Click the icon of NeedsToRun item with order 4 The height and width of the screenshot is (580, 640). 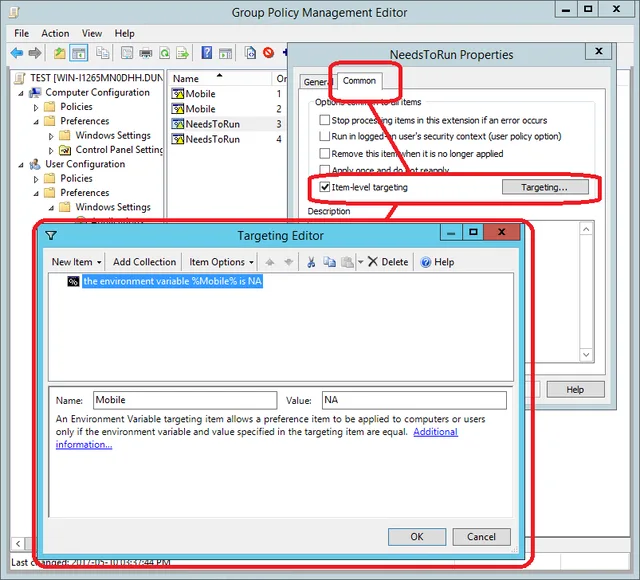178,139
